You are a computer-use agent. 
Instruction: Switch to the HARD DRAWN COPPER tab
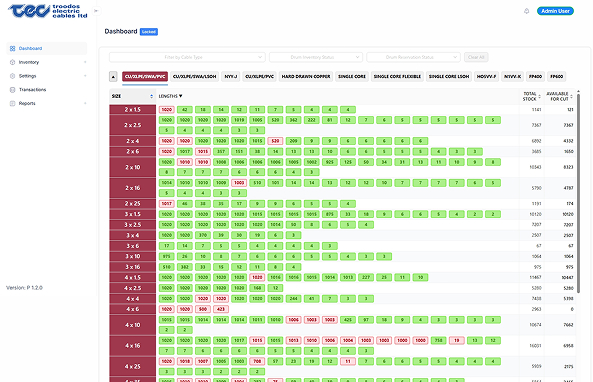click(306, 76)
